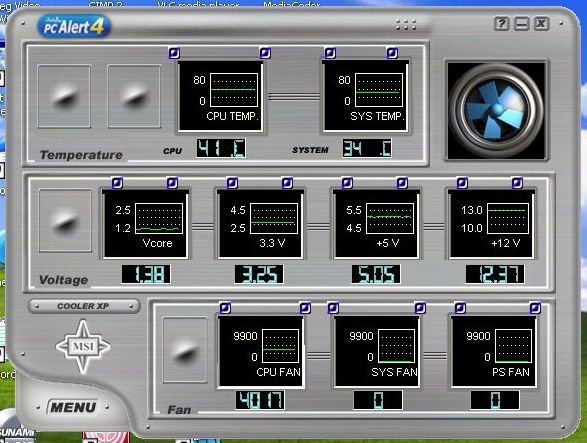The image size is (587, 443).
Task: Click the CPU fan speed readout 4017
Action: coord(260,400)
